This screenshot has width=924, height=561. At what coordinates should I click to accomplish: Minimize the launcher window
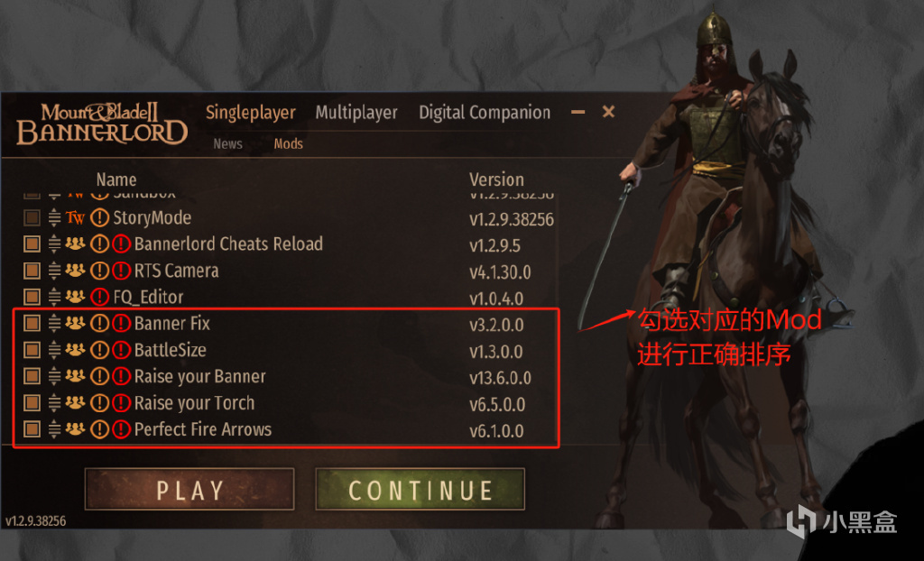(x=578, y=112)
